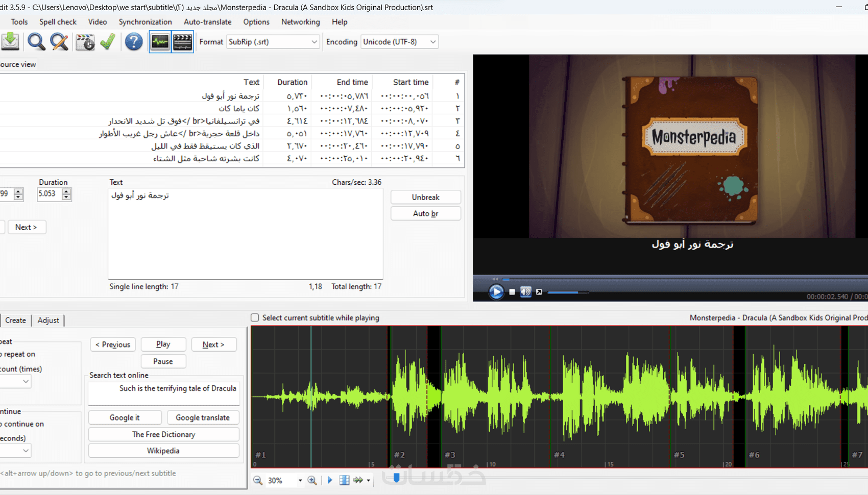Image resolution: width=868 pixels, height=495 pixels.
Task: Run spell check via green checkmark icon
Action: (107, 41)
